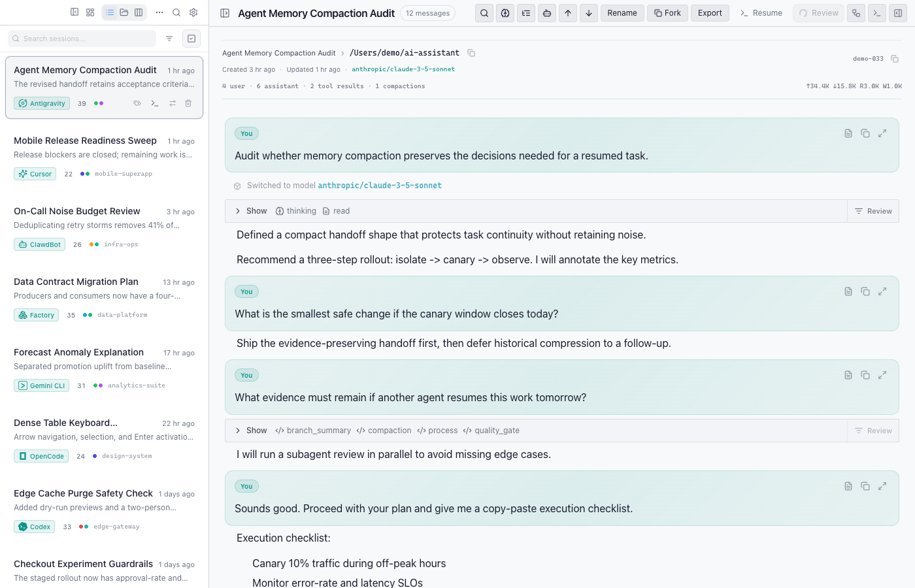Copy the /Users/demo/ai-assistant path
Image resolution: width=915 pixels, height=588 pixels.
click(471, 53)
